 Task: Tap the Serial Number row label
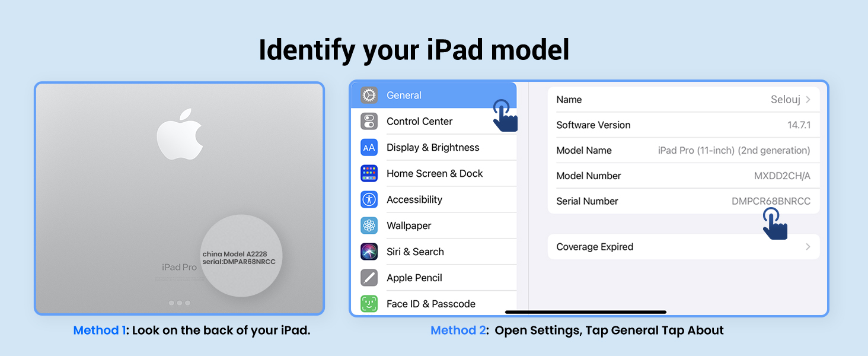[587, 202]
